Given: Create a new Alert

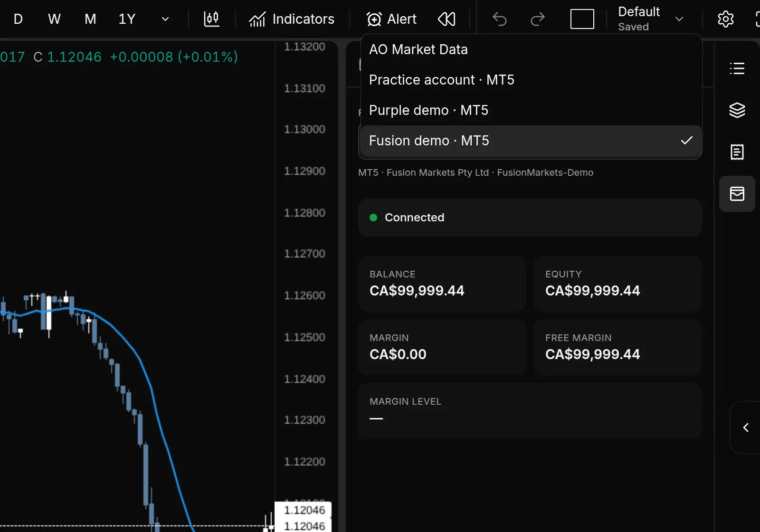Looking at the screenshot, I should 391,19.
